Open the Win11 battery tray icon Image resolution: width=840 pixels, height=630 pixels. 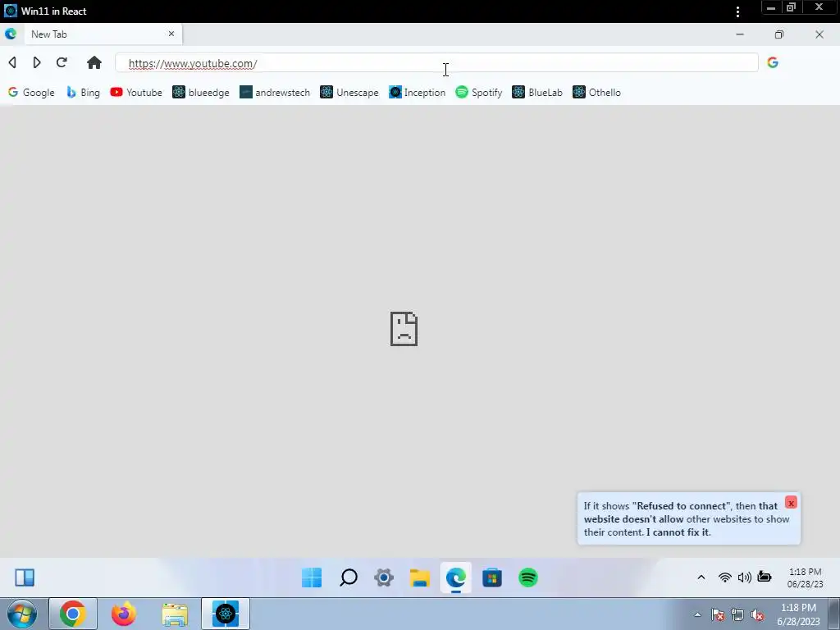tap(765, 577)
